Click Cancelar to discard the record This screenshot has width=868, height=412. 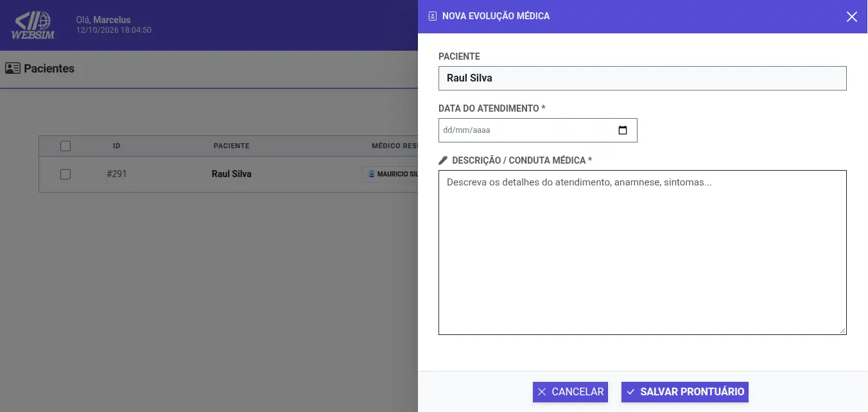click(570, 392)
